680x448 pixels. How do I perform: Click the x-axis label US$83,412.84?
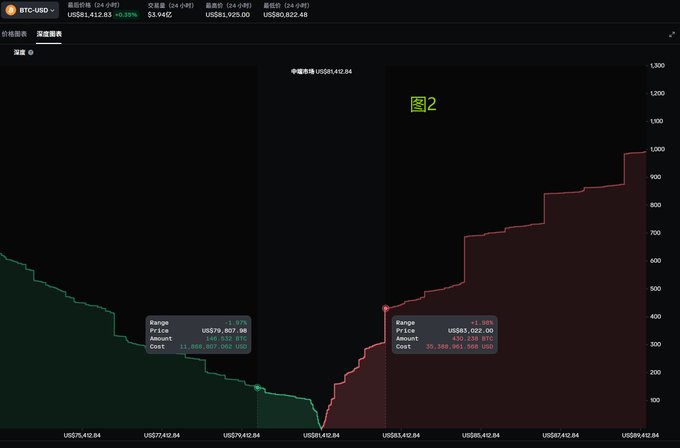point(401,435)
